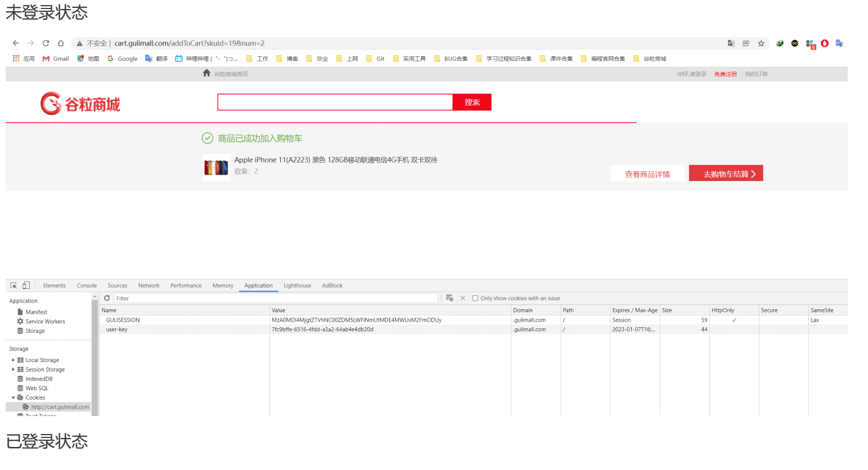This screenshot has width=868, height=470.
Task: Open the 博客 bookmark folder
Action: click(287, 58)
